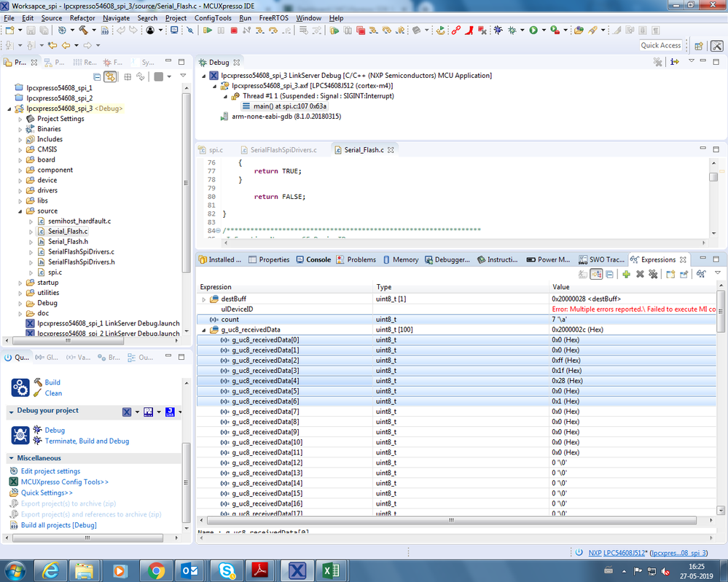Click the Open Perspective icon
728x582 pixels.
(x=699, y=45)
